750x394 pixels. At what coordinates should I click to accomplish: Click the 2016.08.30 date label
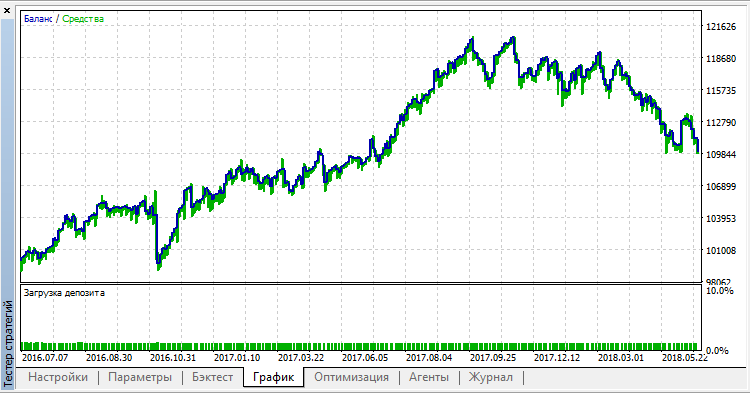[109, 358]
